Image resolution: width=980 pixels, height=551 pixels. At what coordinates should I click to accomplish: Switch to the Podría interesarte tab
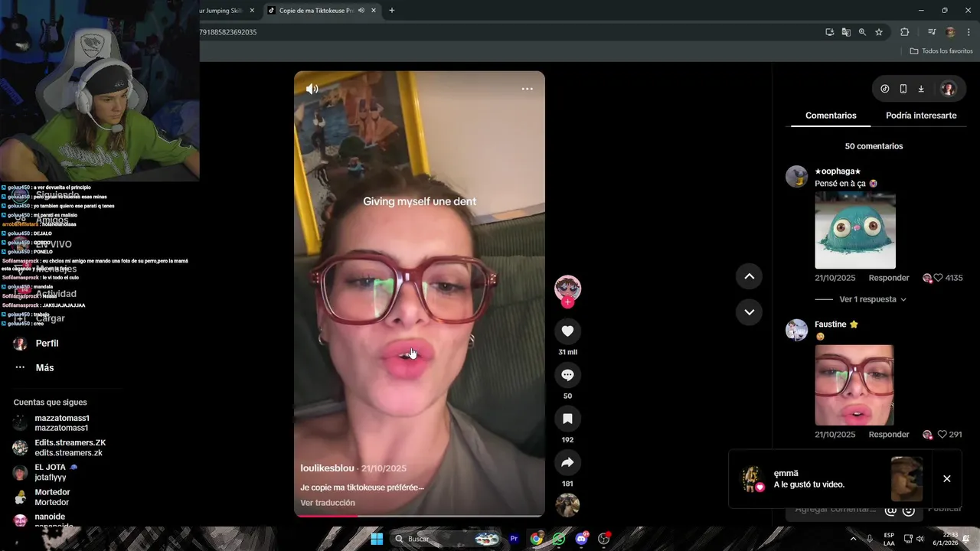coord(921,116)
